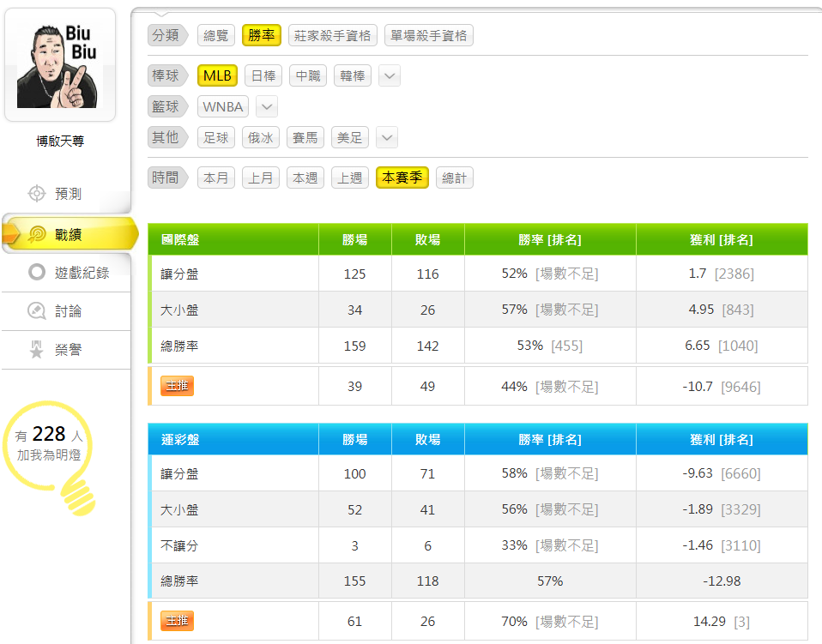
Task: Choose the 日棒 league button
Action: tap(263, 75)
